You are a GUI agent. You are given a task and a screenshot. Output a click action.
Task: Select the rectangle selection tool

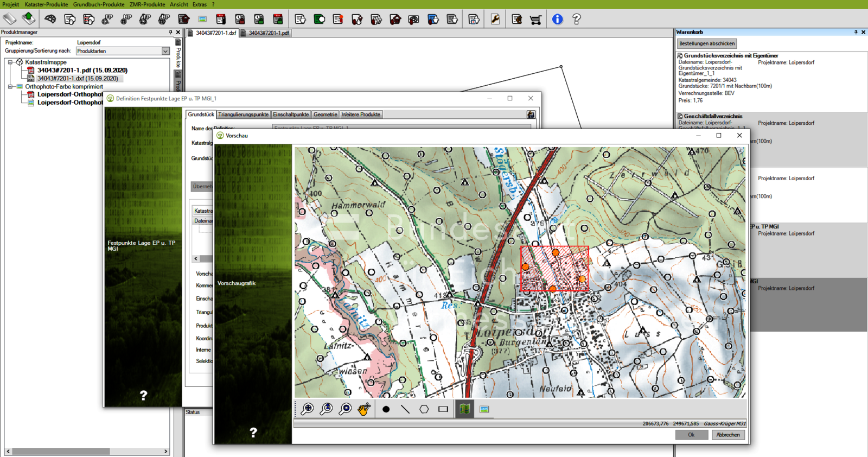[x=443, y=409]
